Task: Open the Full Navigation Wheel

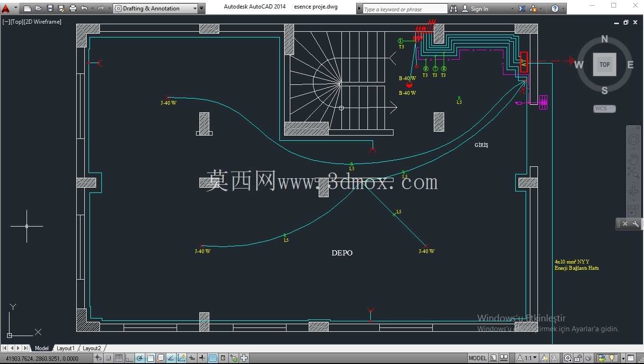Action: click(633, 139)
